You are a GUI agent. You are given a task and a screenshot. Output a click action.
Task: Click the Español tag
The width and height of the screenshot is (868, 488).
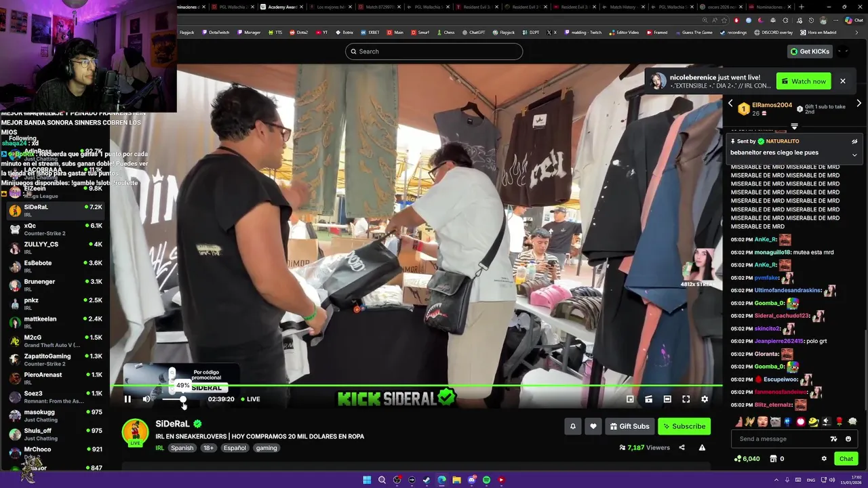235,448
